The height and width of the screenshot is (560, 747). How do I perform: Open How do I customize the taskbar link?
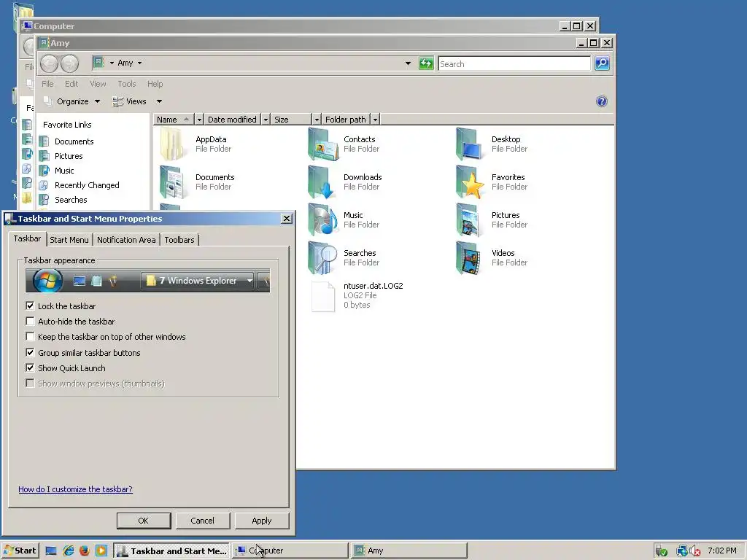coord(75,489)
